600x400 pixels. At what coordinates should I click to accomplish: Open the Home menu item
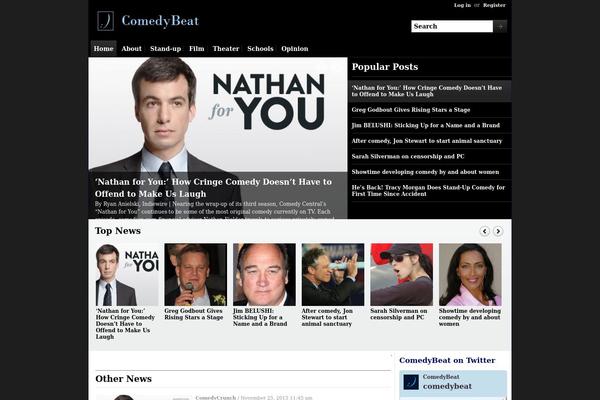tap(103, 49)
